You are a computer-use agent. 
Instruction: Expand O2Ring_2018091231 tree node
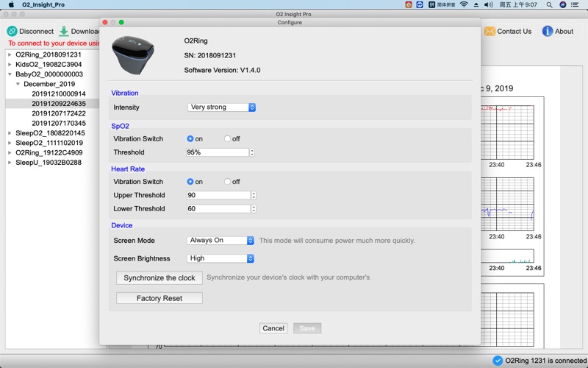click(x=10, y=54)
